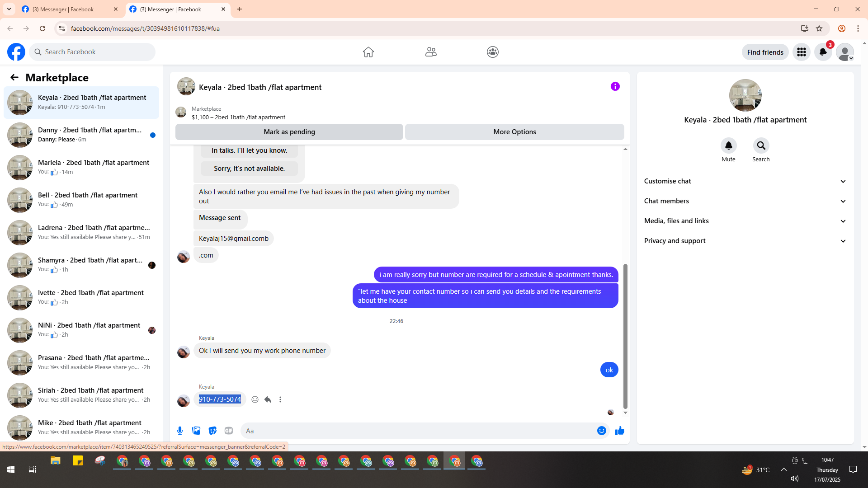This screenshot has height=488, width=868.
Task: Open File Explorer from the taskbar
Action: 56,461
